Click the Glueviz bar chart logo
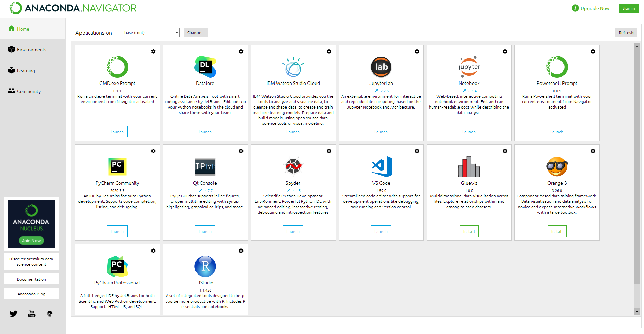This screenshot has width=644, height=334. tap(469, 167)
